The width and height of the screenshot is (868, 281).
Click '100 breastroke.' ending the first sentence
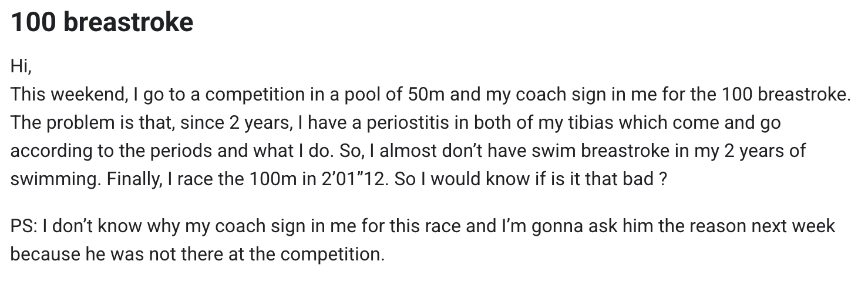tap(786, 94)
